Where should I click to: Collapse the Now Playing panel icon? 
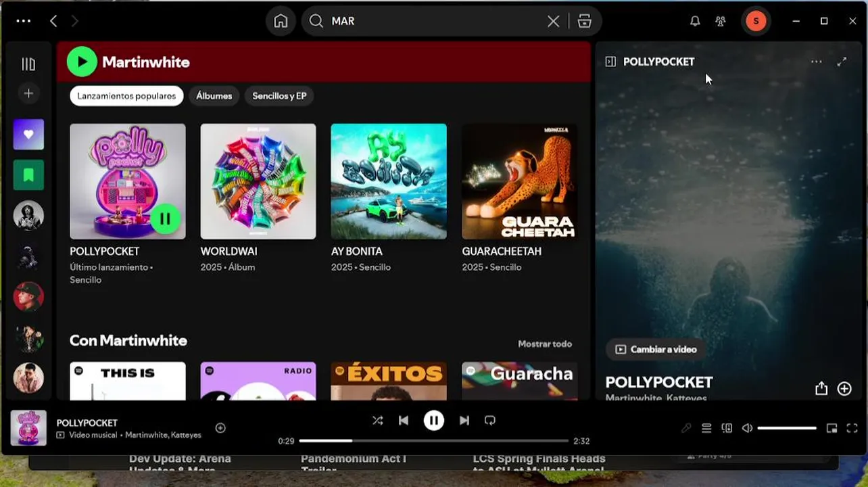(610, 62)
